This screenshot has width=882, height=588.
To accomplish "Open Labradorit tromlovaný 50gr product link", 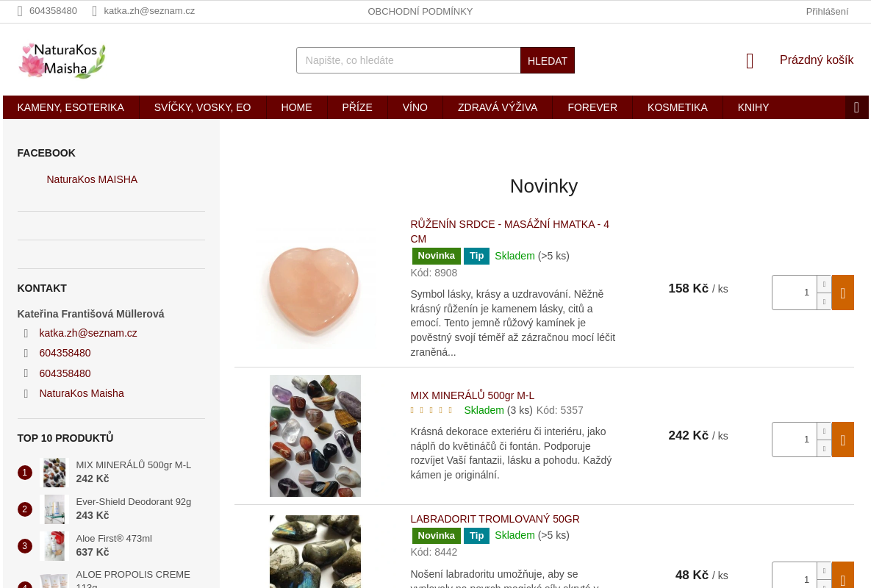I will 495,519.
